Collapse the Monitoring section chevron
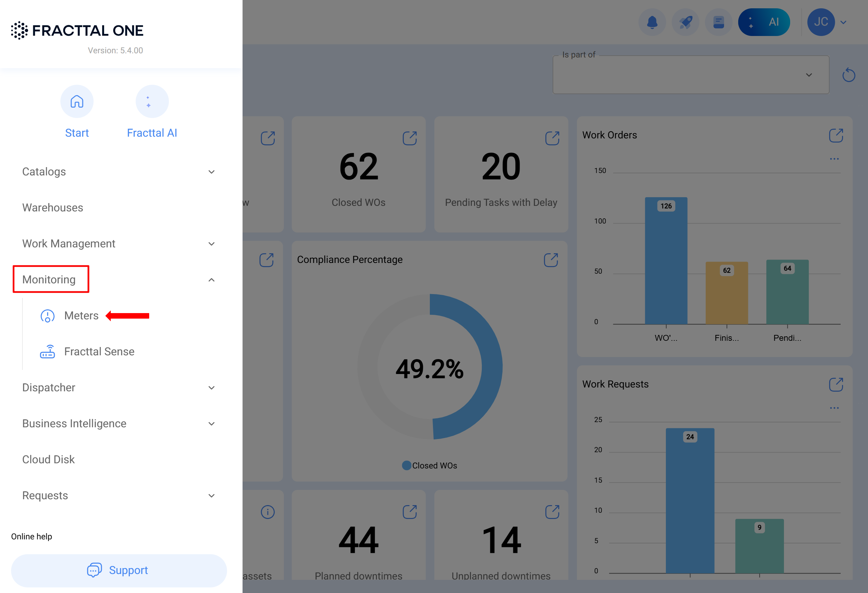This screenshot has height=593, width=868. pos(211,280)
